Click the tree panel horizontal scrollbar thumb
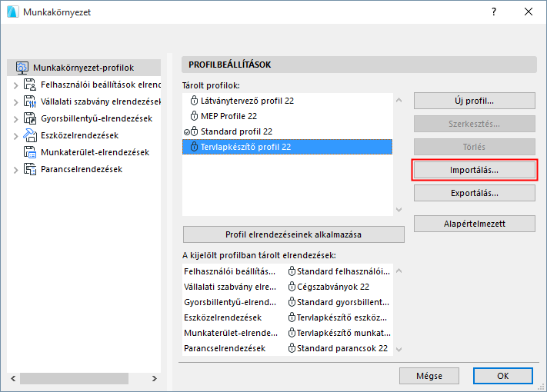Viewport: 547px width, 392px height. click(74, 378)
